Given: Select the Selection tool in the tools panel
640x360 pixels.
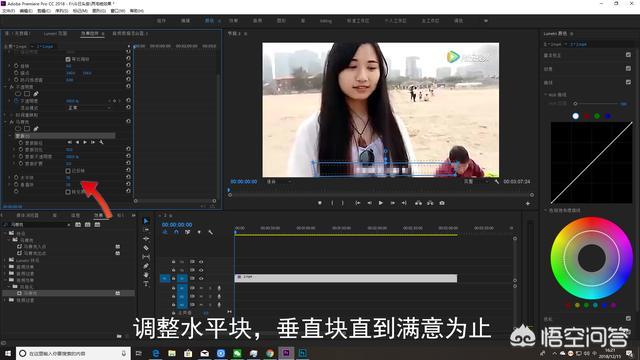Looking at the screenshot, I should click(146, 221).
